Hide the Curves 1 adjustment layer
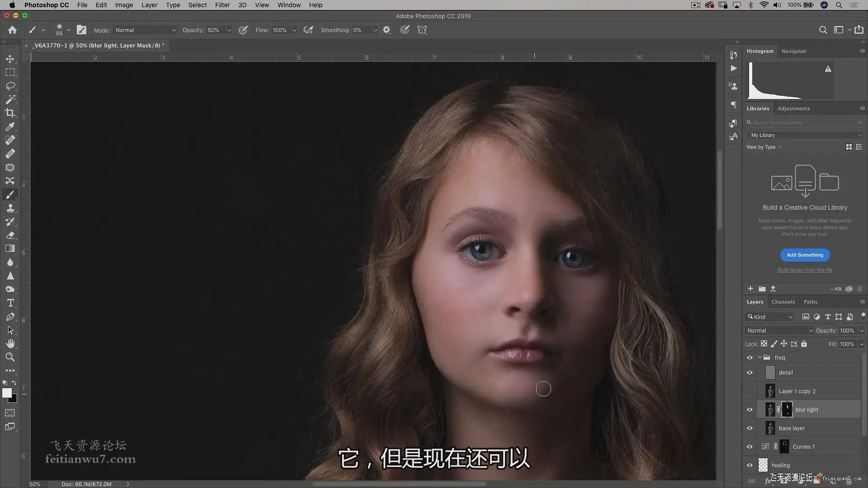The image size is (868, 488). [x=750, y=447]
